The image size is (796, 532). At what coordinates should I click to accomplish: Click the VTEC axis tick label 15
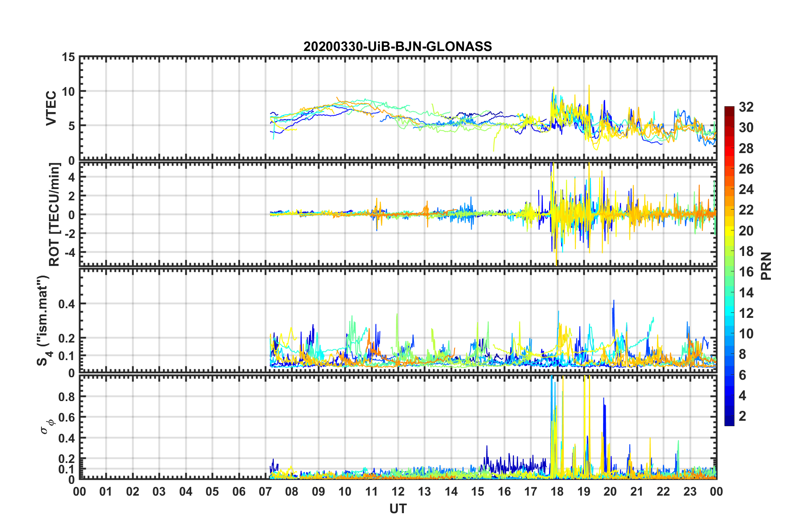(x=68, y=57)
